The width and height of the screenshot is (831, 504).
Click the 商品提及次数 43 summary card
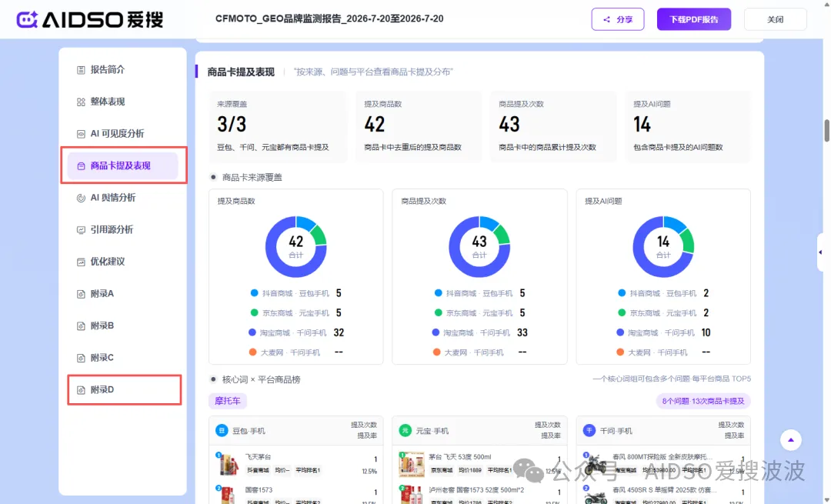coord(553,126)
